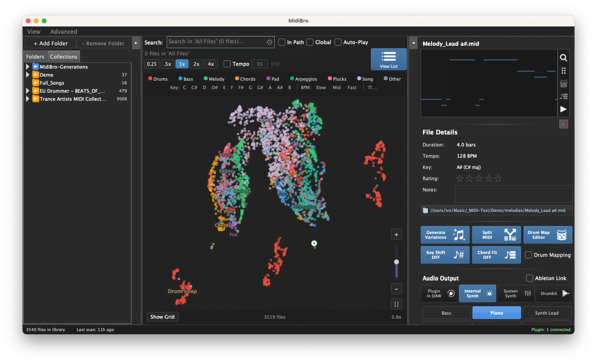Toggle the Melody category filter
The image size is (597, 364).
tap(214, 79)
